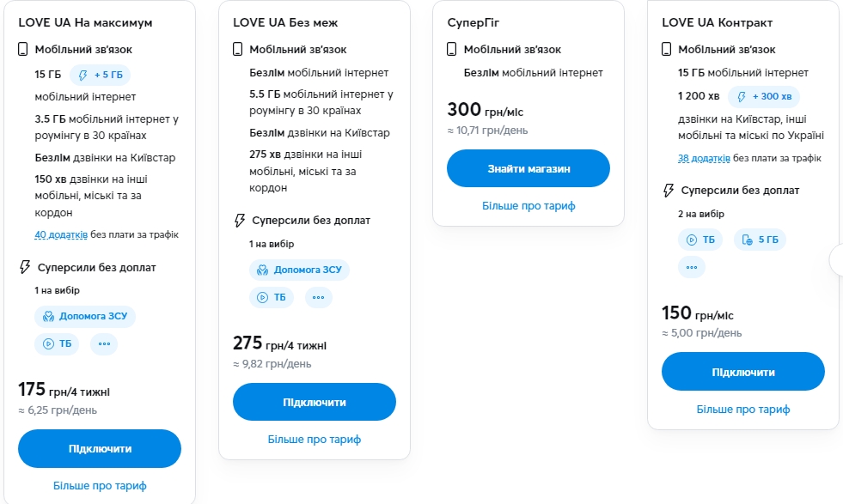The image size is (843, 504).
Task: Click Підключити for LOVE UA На максимум
Action: point(100,448)
